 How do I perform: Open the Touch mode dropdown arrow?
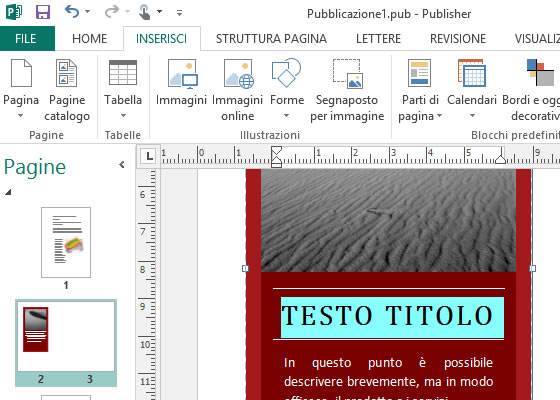pyautogui.click(x=160, y=12)
